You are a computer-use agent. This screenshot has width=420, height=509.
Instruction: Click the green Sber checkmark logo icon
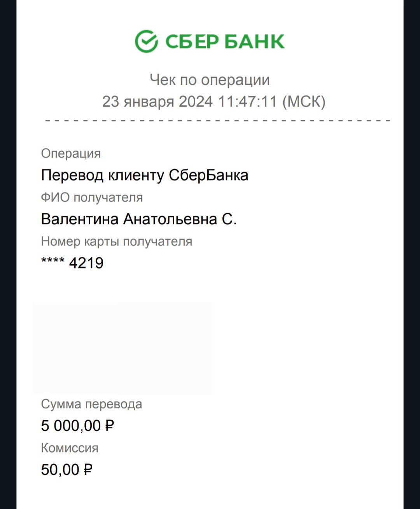tap(146, 41)
